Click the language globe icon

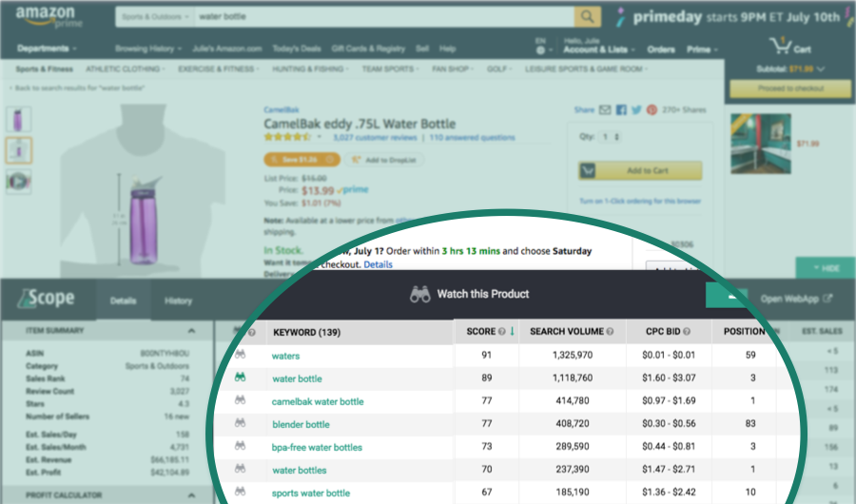(540, 50)
